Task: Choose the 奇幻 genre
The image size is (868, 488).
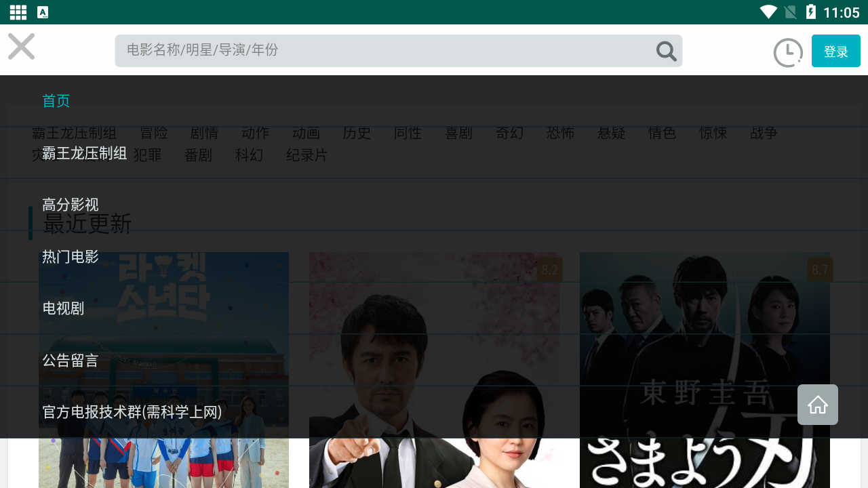Action: 509,133
